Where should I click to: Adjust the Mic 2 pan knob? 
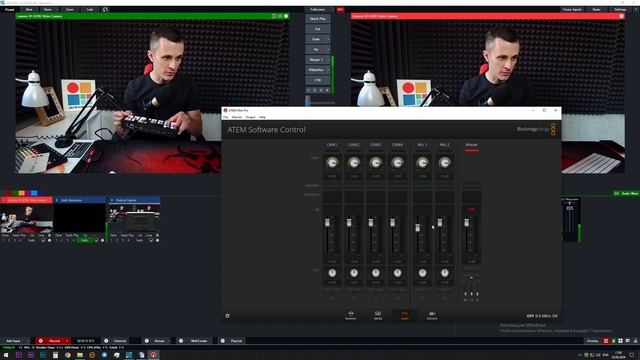(x=444, y=273)
